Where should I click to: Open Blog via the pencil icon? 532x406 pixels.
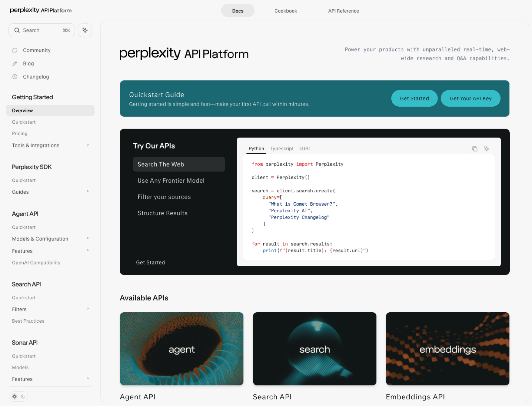28,63
